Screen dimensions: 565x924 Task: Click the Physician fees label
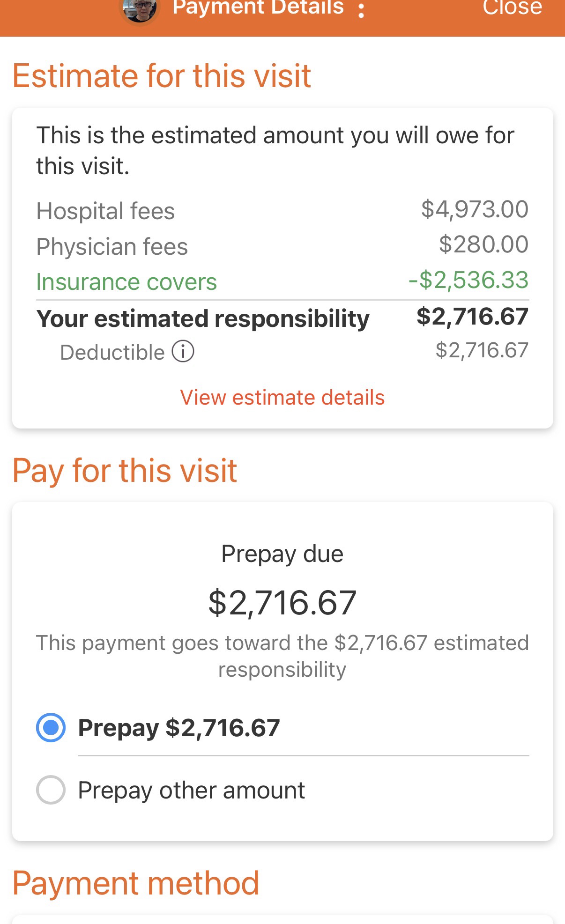tap(112, 246)
